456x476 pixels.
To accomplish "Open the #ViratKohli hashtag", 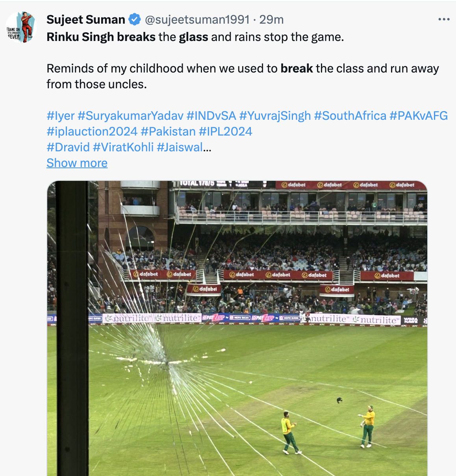I will tap(123, 147).
